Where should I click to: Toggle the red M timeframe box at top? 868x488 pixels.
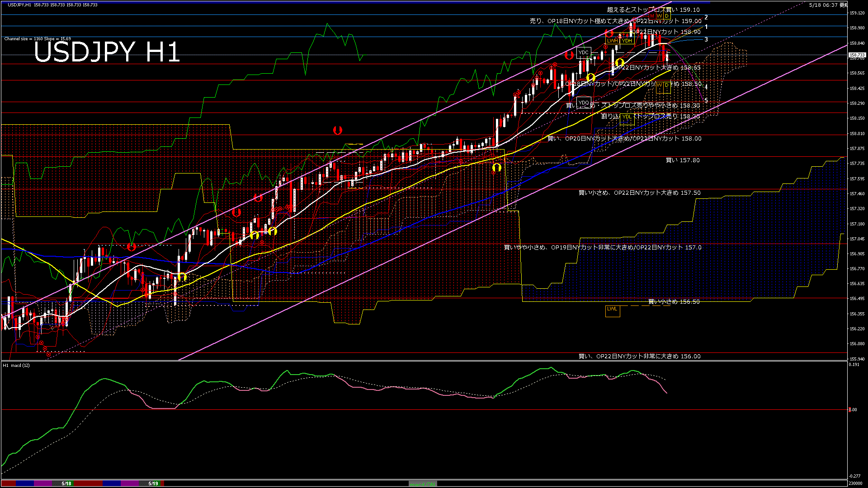pyautogui.click(x=652, y=16)
